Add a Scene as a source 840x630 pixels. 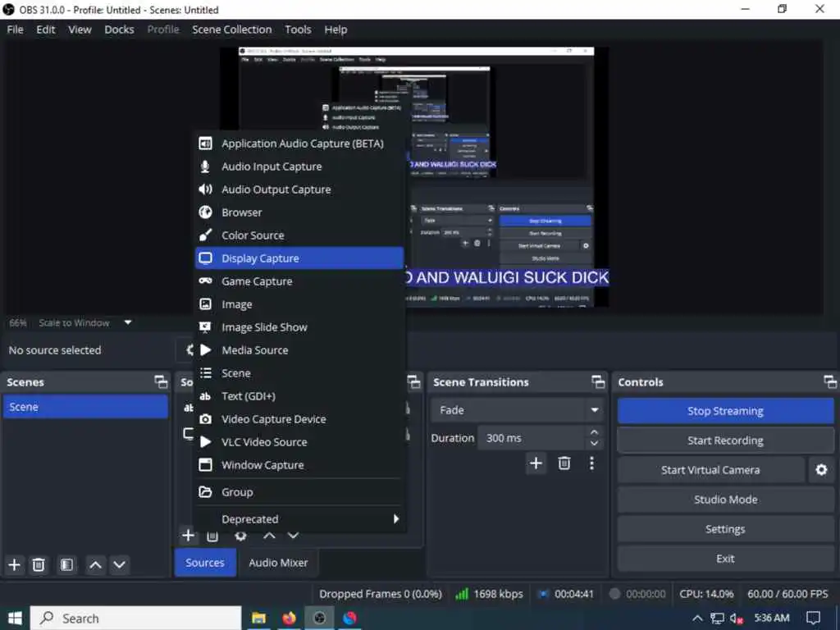pyautogui.click(x=299, y=373)
